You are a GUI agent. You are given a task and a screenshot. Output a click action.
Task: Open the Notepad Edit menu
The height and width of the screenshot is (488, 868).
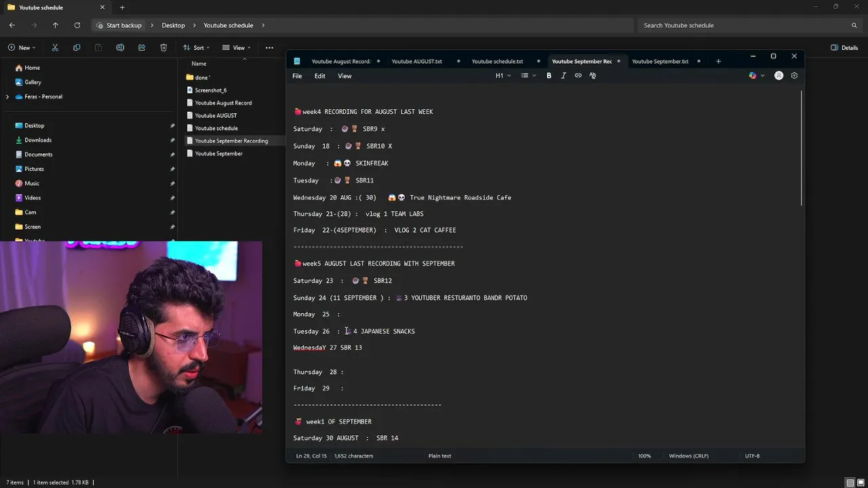[x=319, y=76]
